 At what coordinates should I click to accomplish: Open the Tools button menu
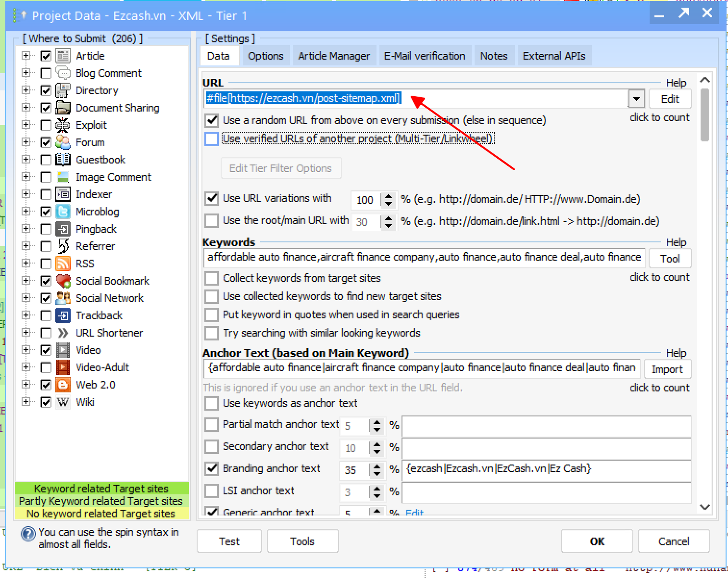tap(302, 541)
